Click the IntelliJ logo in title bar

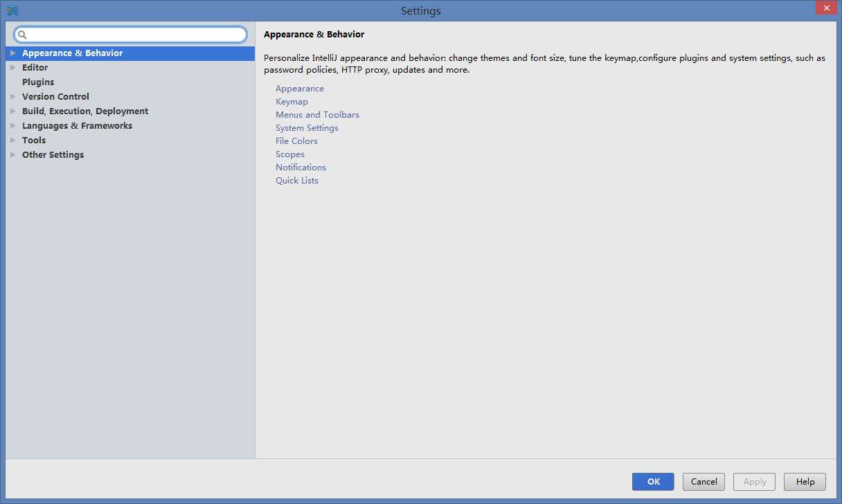coord(11,10)
